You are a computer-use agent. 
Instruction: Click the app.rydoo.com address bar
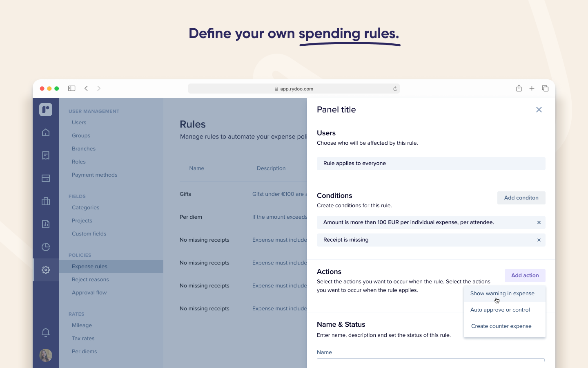294,89
